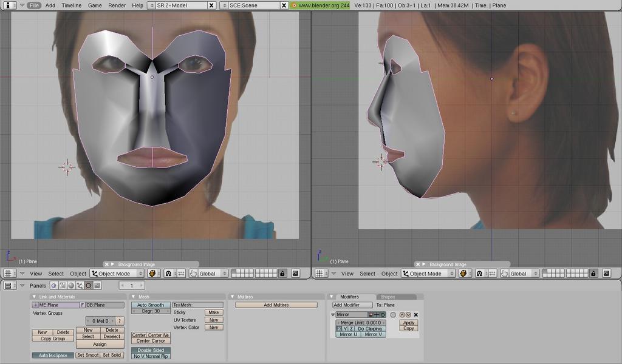
Task: Open Global orientation dropdown in left viewport
Action: 213,274
